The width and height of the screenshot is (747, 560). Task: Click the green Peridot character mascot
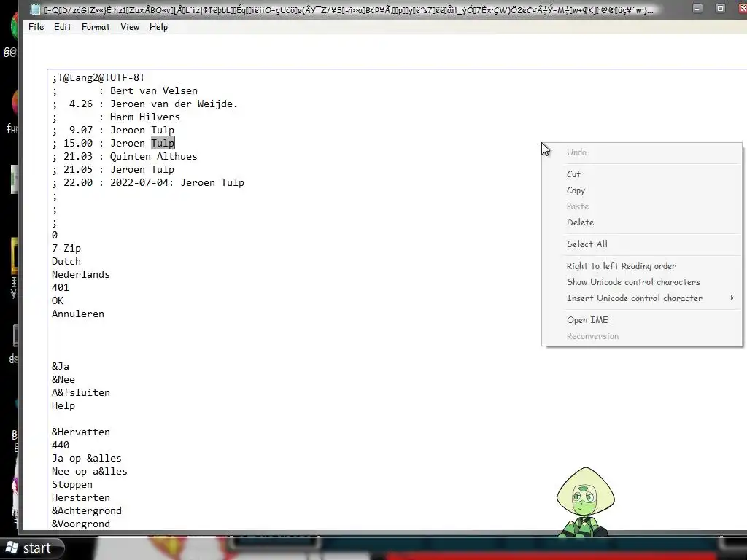coord(585,502)
